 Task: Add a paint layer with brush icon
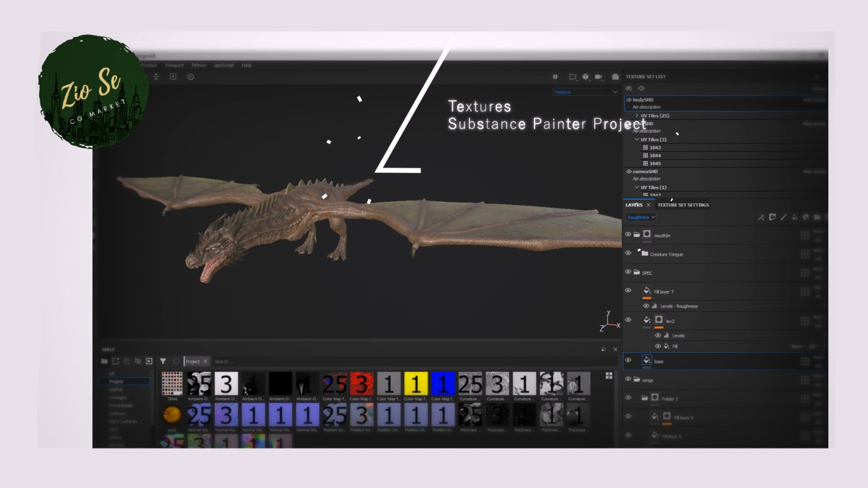pos(783,217)
